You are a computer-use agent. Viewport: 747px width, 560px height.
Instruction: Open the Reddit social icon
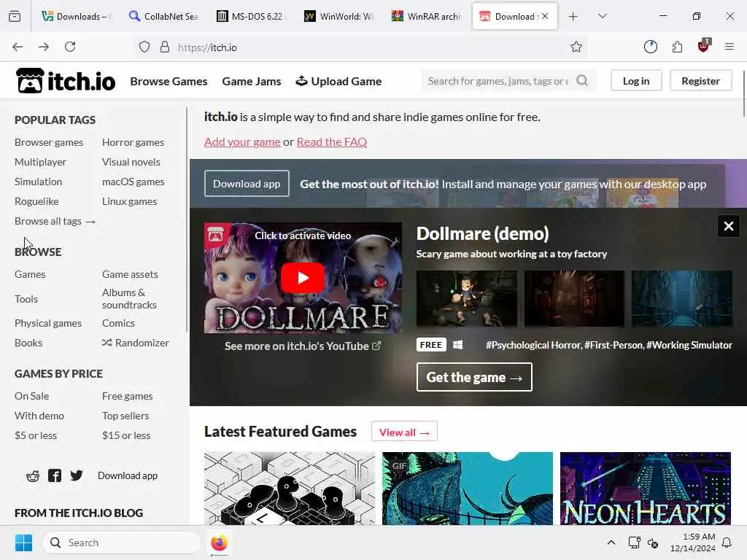click(x=33, y=475)
